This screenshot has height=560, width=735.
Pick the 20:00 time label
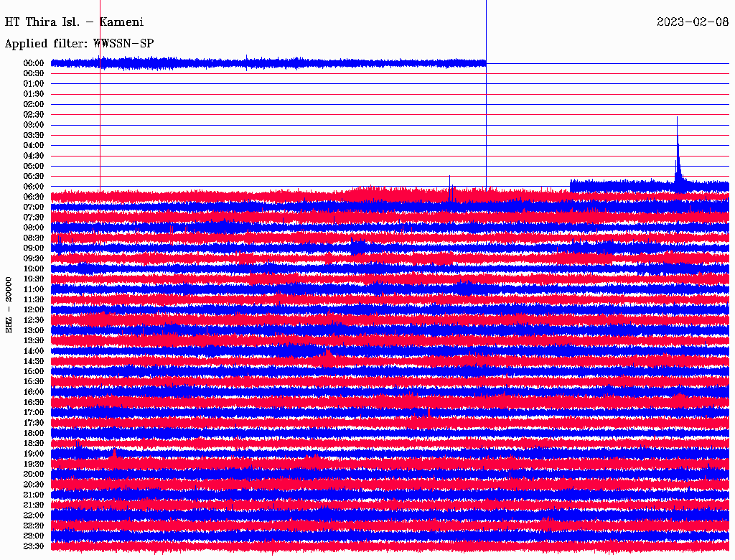(34, 475)
